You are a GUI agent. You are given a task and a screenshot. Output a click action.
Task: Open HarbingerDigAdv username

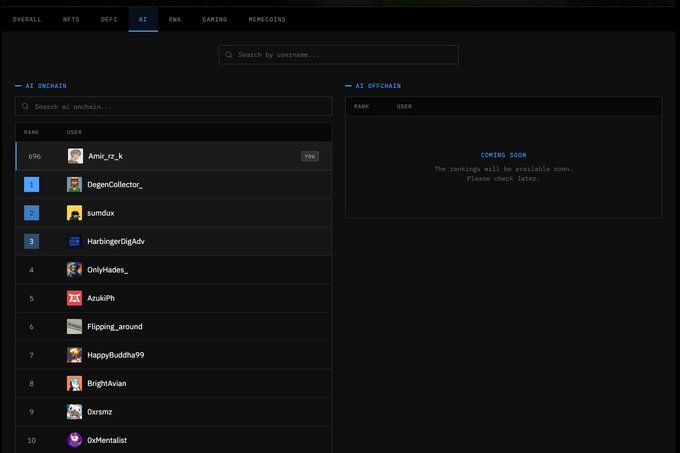coord(116,241)
